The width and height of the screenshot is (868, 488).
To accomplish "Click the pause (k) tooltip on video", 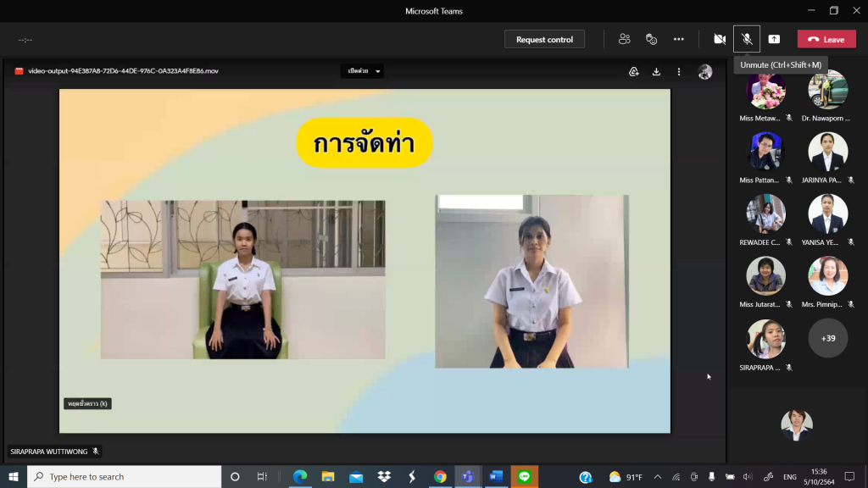I will [87, 403].
